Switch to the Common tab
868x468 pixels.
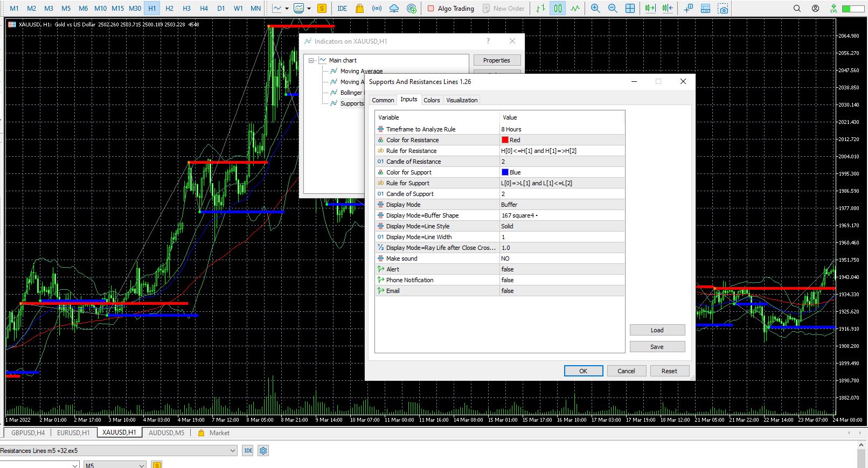383,100
